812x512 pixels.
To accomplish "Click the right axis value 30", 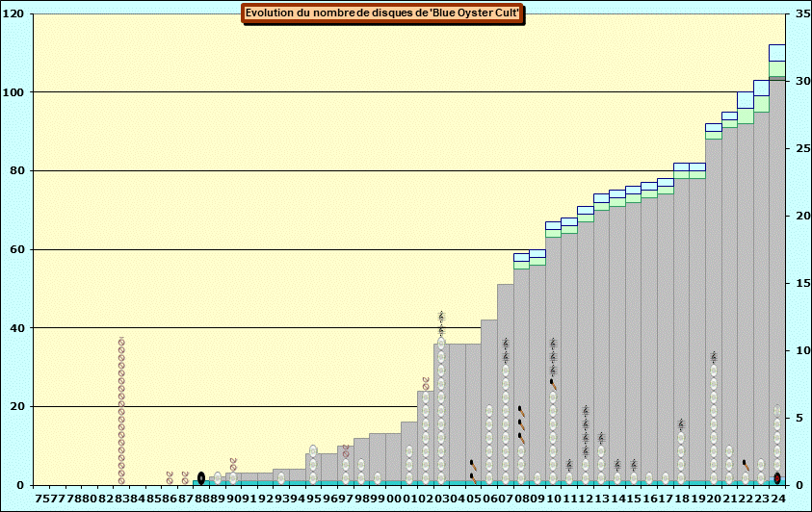I will coord(803,81).
